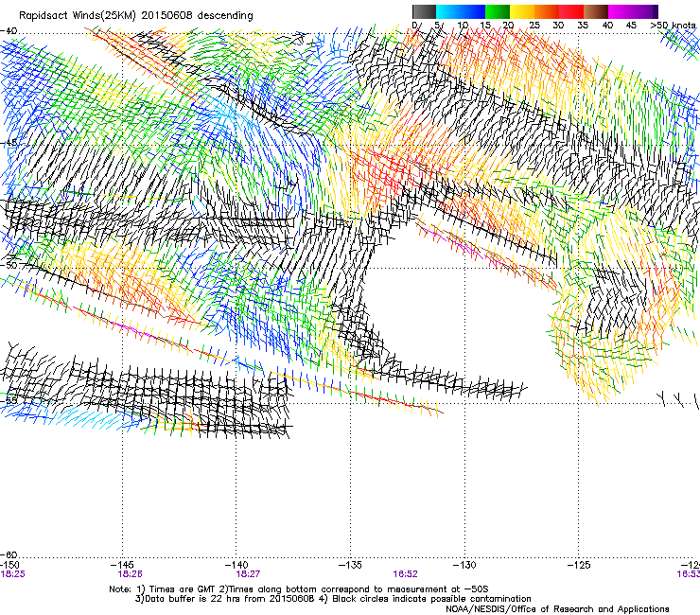Click the green 15–20 knots legend swatch
Image resolution: width=700 pixels, height=615 pixels.
498,11
